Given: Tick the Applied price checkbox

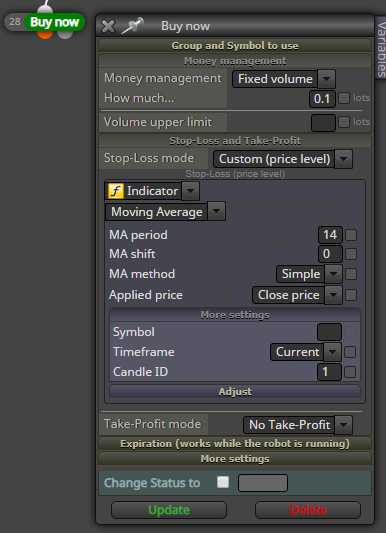Looking at the screenshot, I should click(x=351, y=295).
